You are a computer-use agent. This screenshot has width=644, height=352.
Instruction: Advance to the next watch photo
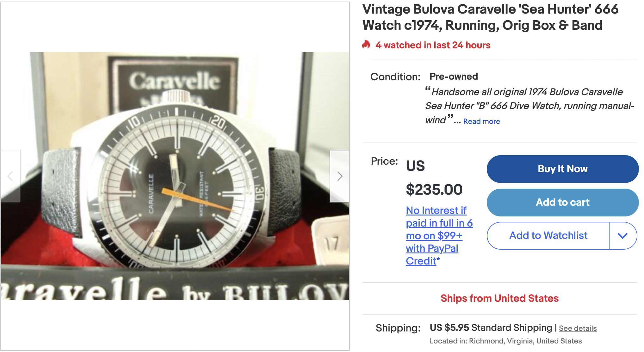coord(339,176)
